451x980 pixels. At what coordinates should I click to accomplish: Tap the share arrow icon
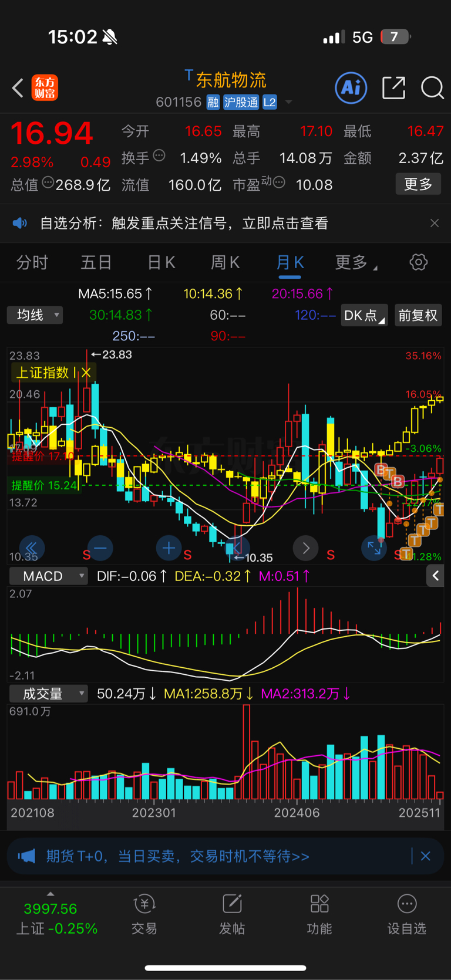pos(393,88)
